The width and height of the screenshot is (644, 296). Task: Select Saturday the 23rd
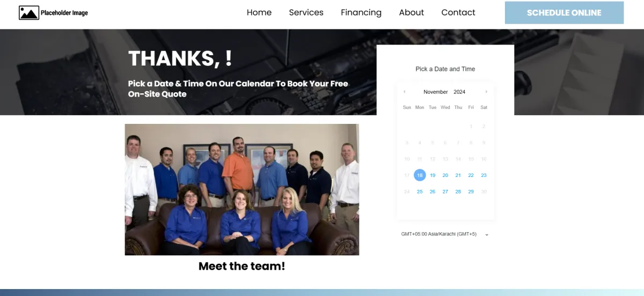pyautogui.click(x=484, y=175)
